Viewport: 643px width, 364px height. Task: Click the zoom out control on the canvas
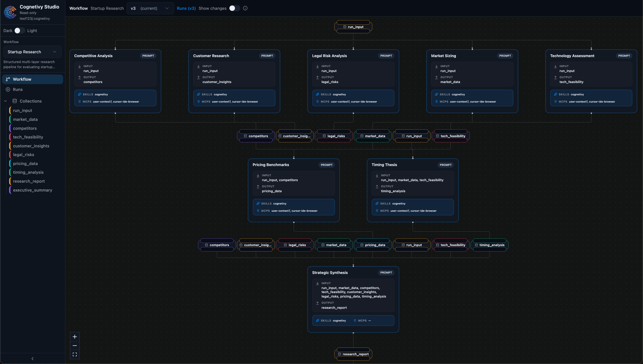pos(75,345)
